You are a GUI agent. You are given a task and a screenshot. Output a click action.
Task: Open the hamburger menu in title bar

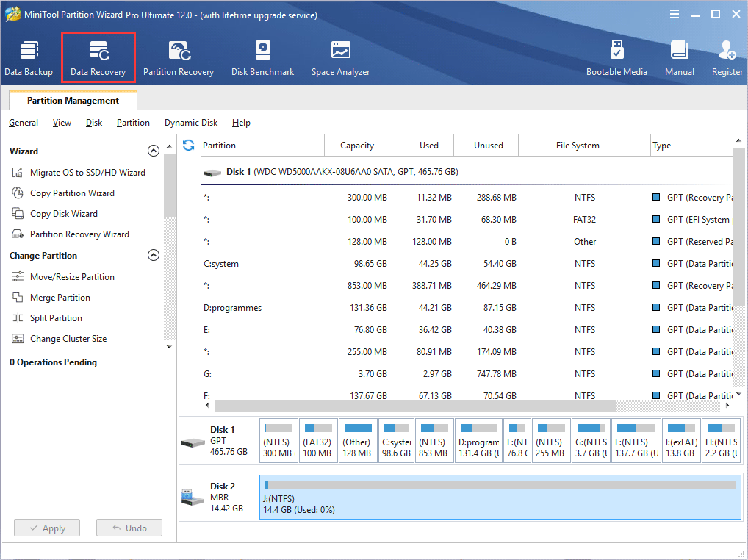(674, 14)
